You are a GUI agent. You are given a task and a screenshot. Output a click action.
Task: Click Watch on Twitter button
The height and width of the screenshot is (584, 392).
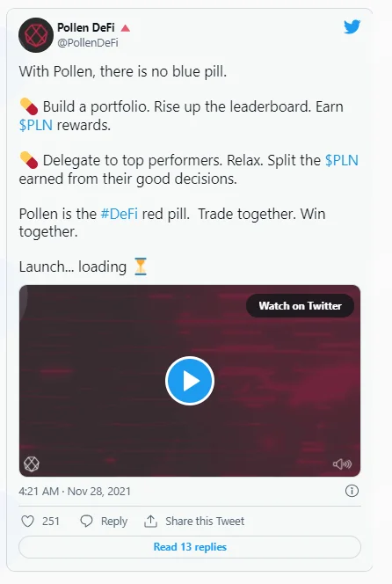point(300,306)
